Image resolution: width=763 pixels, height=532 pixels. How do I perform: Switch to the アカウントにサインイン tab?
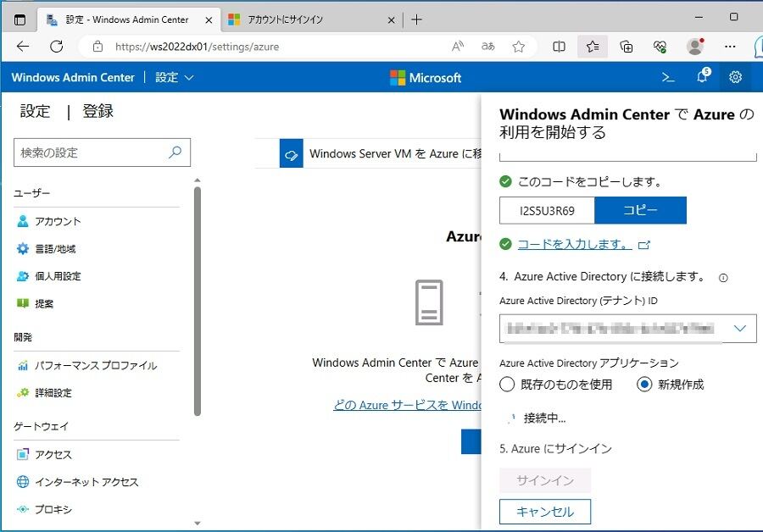(x=310, y=20)
